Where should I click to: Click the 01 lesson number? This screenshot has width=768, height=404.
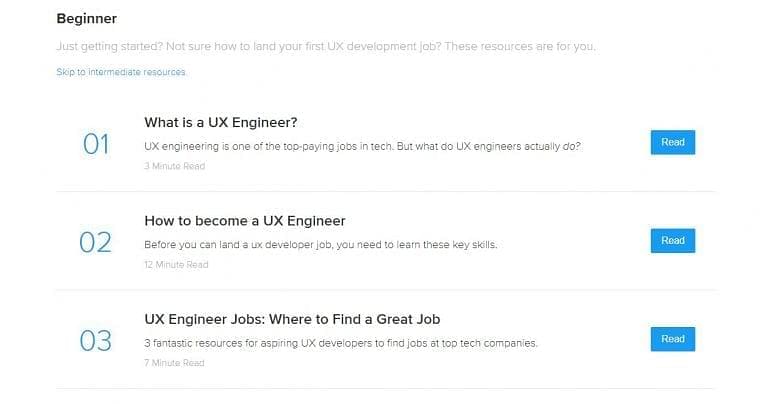point(96,144)
